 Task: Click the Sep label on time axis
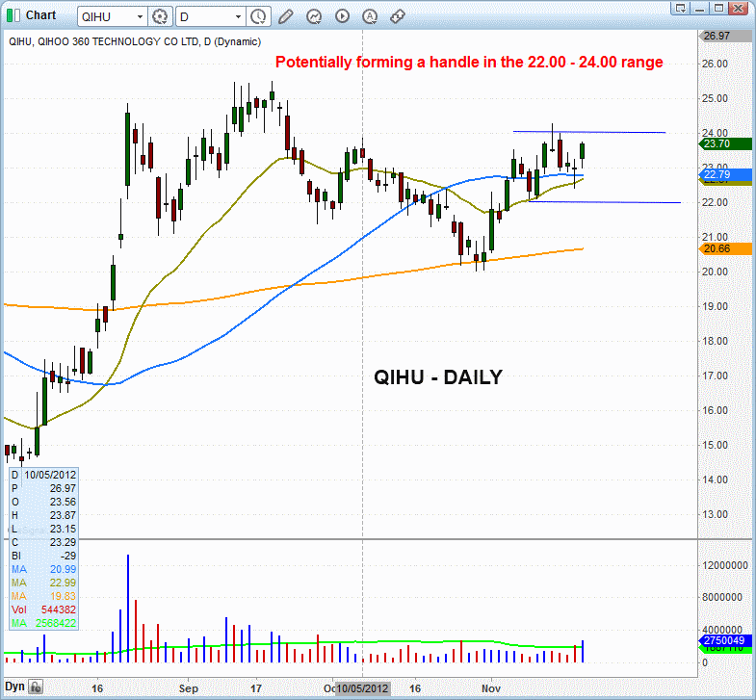[x=188, y=688]
